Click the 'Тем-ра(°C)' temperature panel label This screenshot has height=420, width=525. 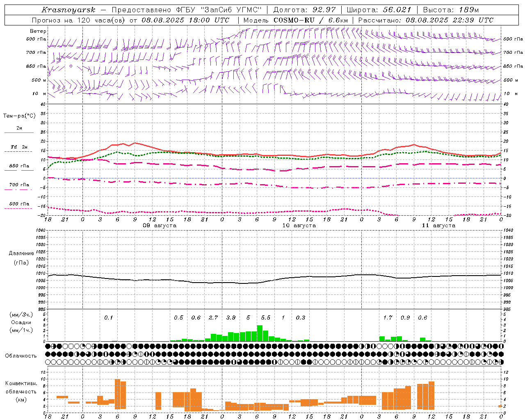tap(19, 116)
